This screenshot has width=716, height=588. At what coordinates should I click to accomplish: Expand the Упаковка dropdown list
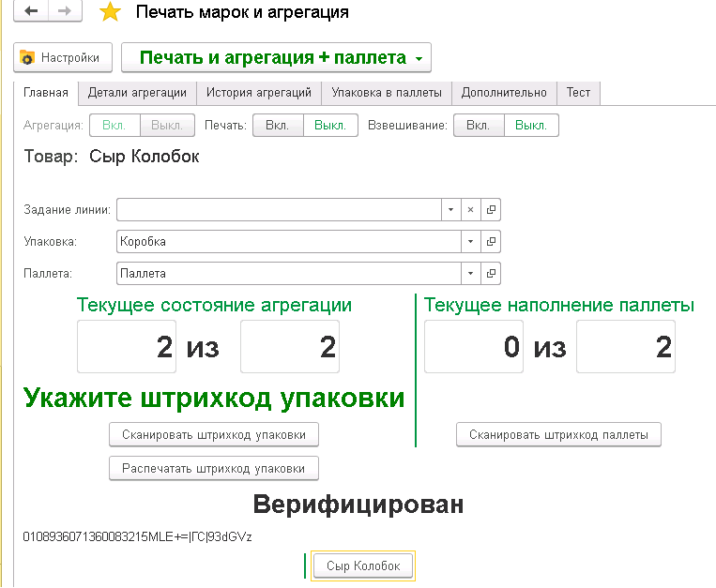coord(471,242)
